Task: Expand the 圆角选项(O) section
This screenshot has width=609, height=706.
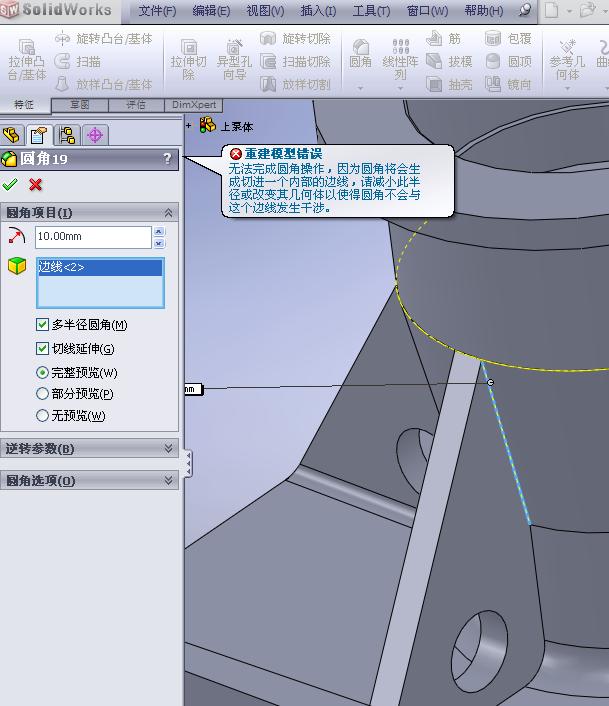Action: [169, 480]
